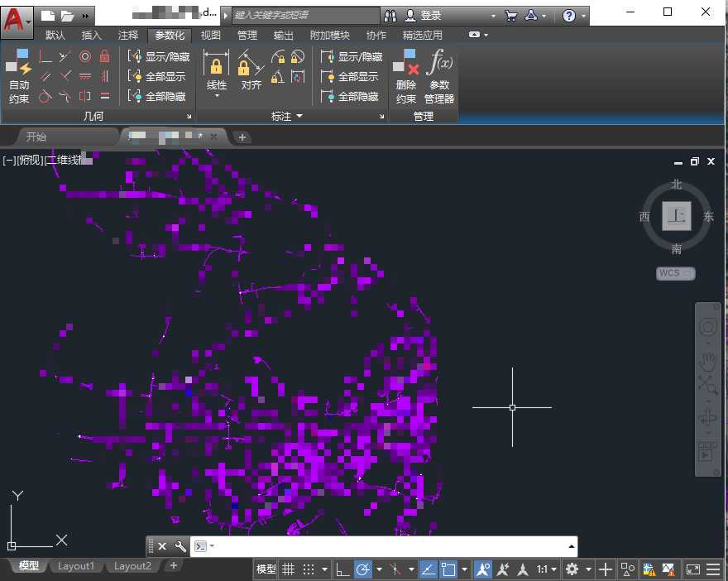
Task: Click Delete Constraints (删除约束) button
Action: pyautogui.click(x=406, y=77)
